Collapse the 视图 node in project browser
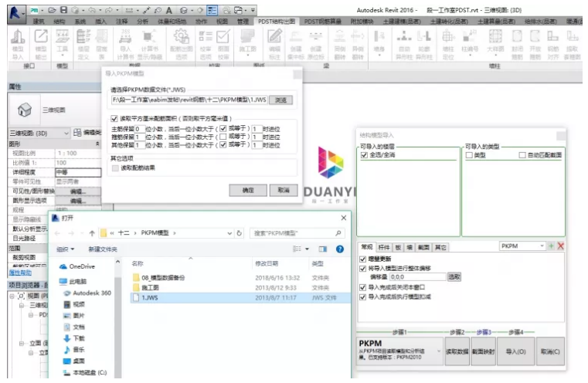588x383 pixels. click(12, 296)
